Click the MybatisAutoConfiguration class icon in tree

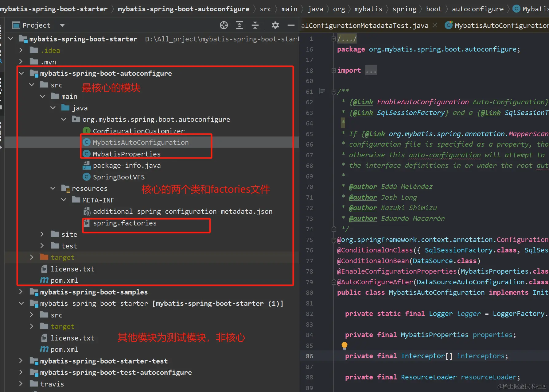point(87,142)
